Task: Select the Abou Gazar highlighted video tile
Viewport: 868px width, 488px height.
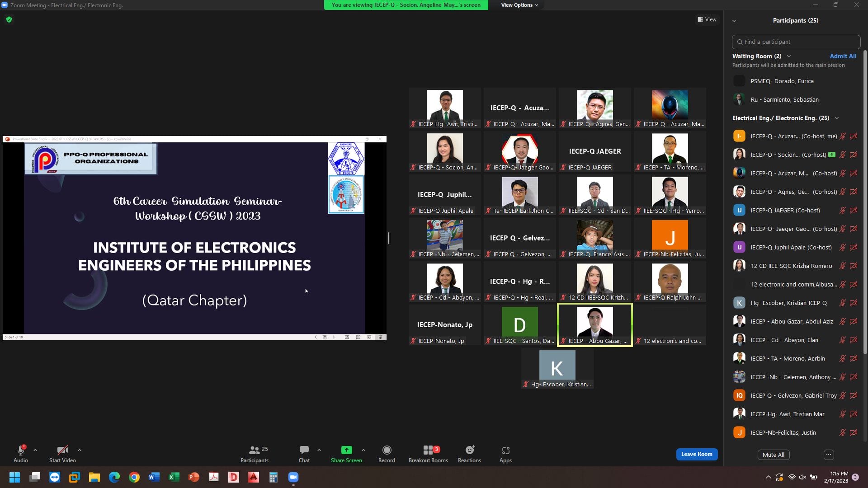Action: coord(594,325)
